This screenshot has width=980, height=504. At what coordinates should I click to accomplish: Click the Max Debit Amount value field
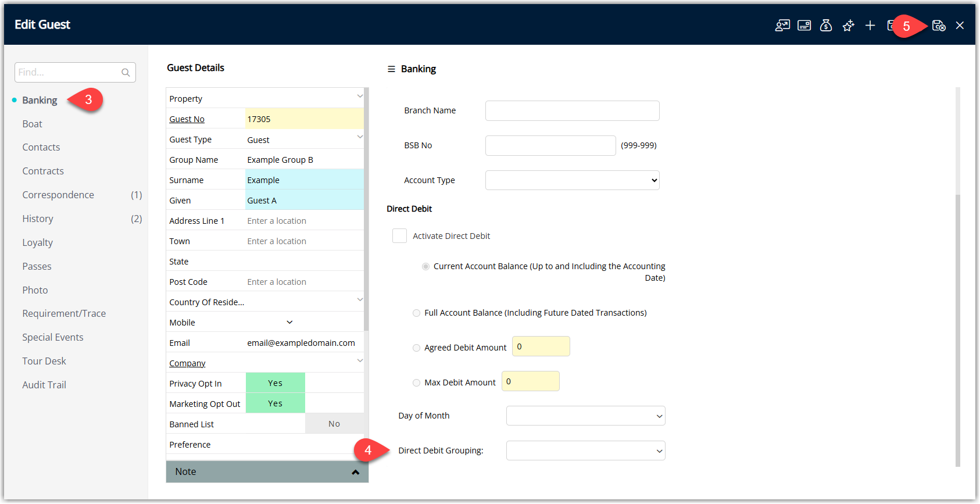pos(531,381)
